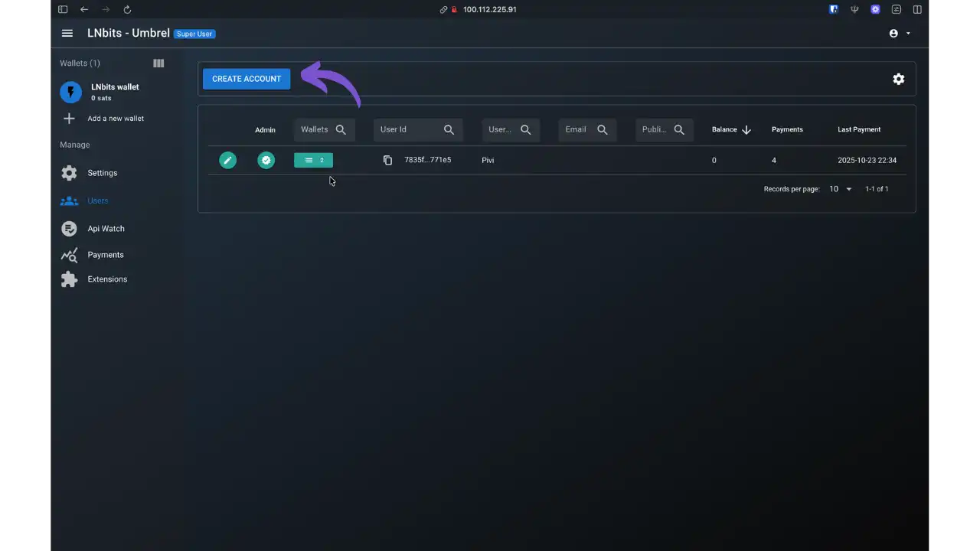This screenshot has width=980, height=551.
Task: Open Settings in the Manage sidebar
Action: pyautogui.click(x=102, y=173)
